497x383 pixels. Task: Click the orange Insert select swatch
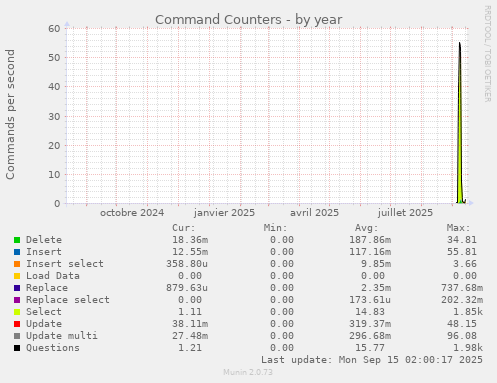(x=17, y=264)
